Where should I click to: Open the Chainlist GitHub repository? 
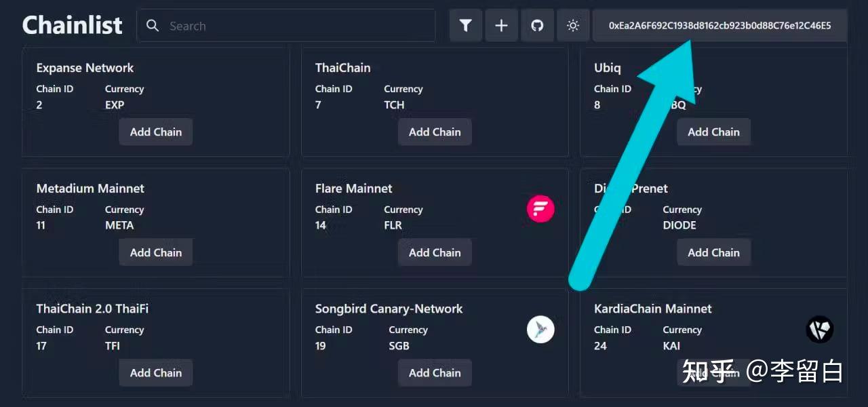coord(538,25)
